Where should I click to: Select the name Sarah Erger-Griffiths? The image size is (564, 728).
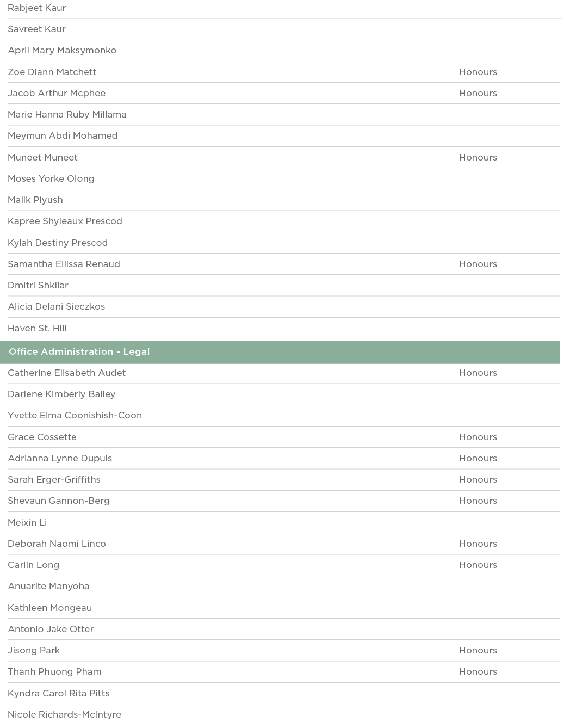click(x=54, y=480)
